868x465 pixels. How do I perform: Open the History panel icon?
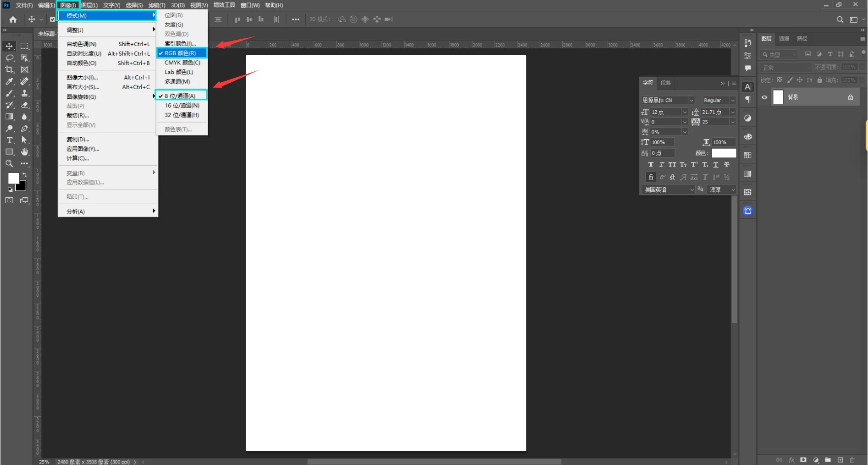coord(748,43)
